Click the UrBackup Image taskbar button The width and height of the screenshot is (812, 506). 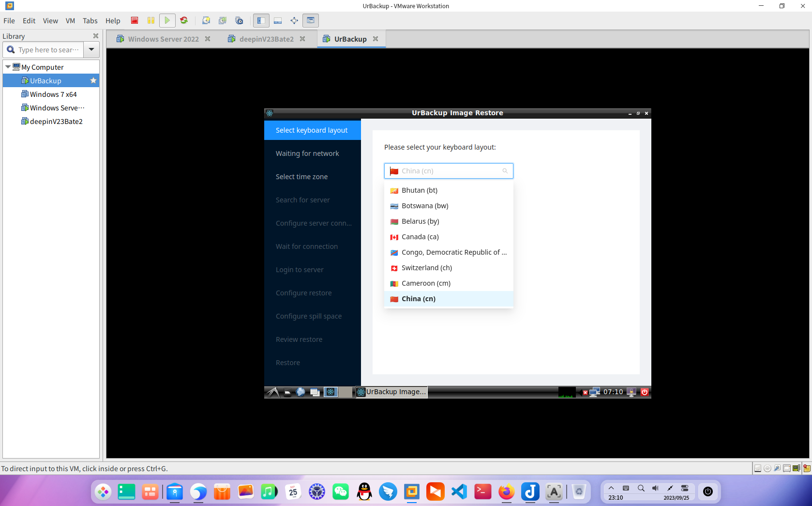391,392
